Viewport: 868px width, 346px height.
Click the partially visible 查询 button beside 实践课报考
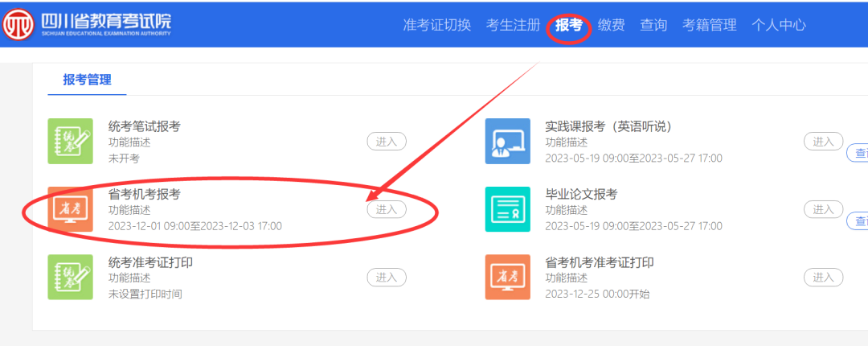pos(858,153)
